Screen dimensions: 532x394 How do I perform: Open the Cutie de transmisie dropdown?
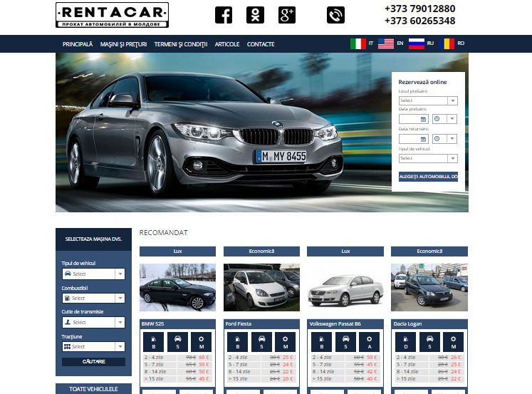pyautogui.click(x=93, y=322)
